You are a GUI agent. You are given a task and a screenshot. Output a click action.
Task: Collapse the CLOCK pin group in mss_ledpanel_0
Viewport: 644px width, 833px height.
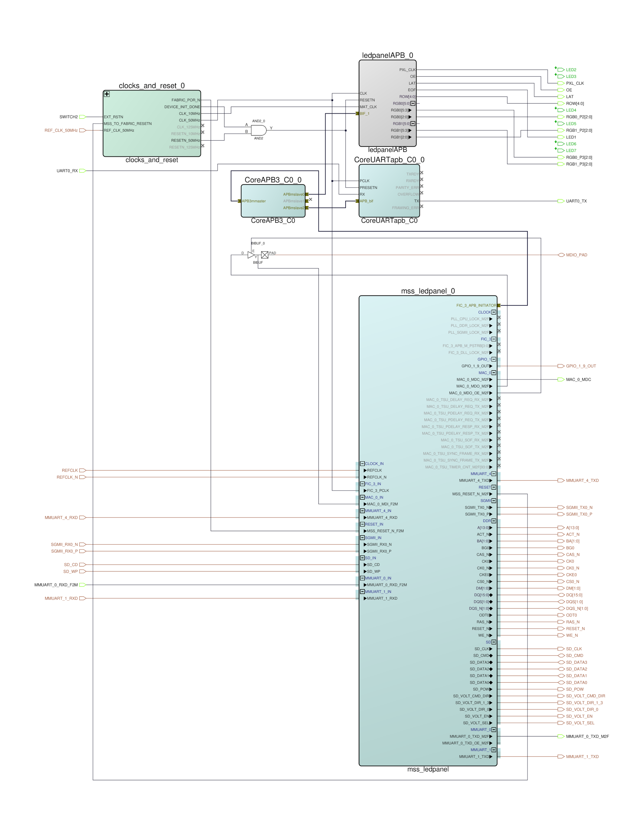click(x=494, y=312)
